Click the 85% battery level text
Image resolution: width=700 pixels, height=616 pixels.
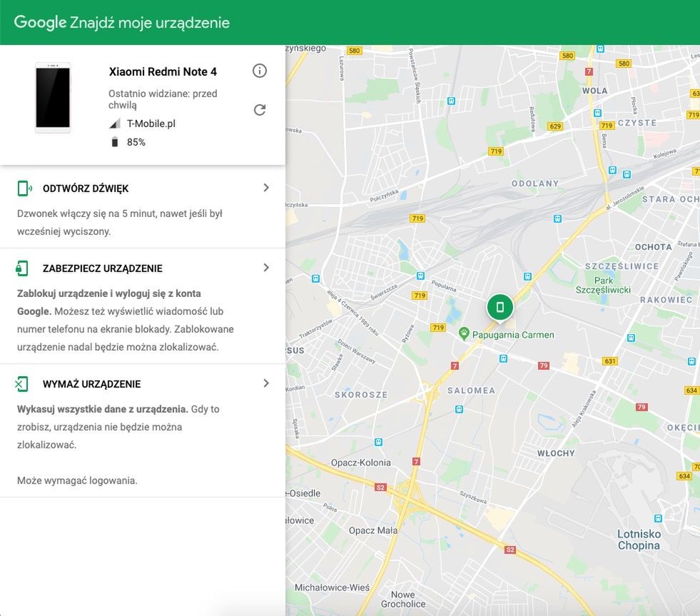coord(136,142)
